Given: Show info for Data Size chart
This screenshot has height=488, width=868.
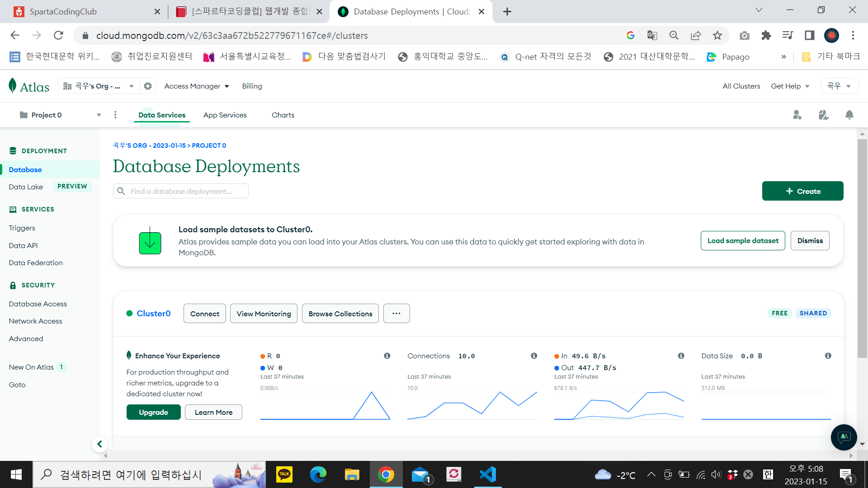Looking at the screenshot, I should [828, 356].
